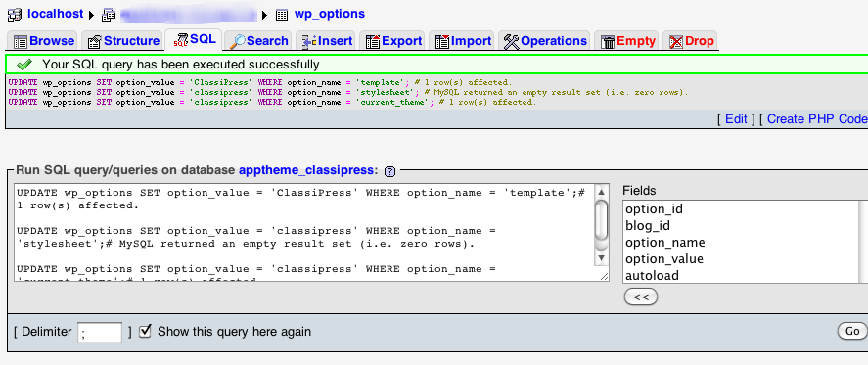Click the query executed successfully message

181,65
